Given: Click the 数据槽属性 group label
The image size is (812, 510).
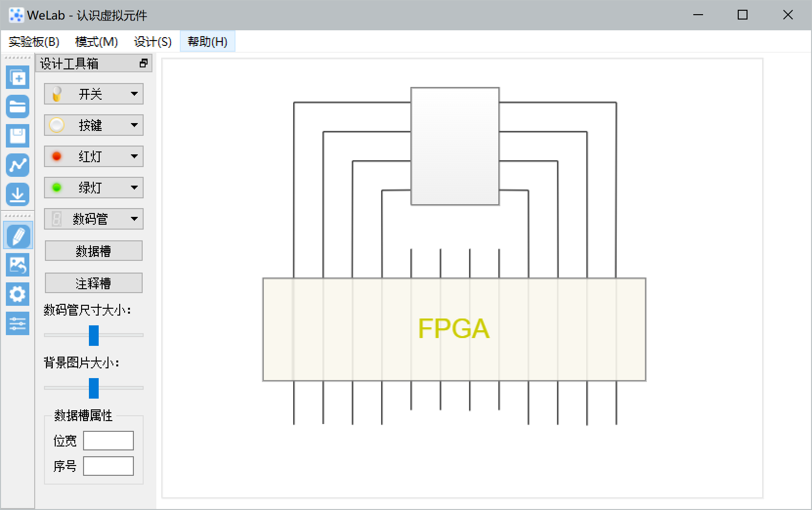Looking at the screenshot, I should [x=83, y=415].
